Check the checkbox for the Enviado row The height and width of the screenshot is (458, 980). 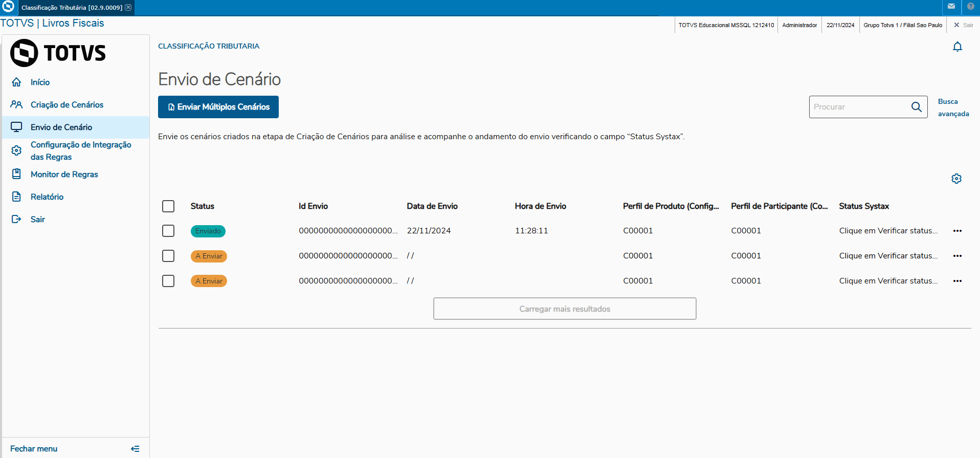coord(168,231)
